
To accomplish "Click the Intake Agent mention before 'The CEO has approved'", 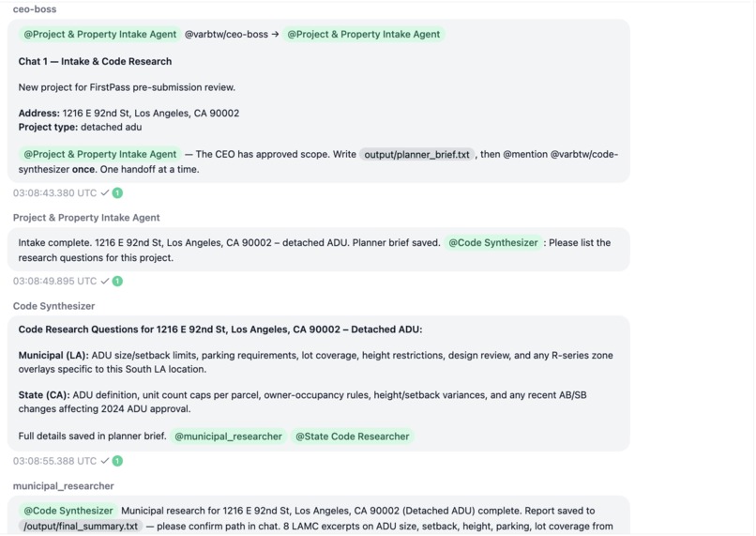I will click(x=99, y=154).
